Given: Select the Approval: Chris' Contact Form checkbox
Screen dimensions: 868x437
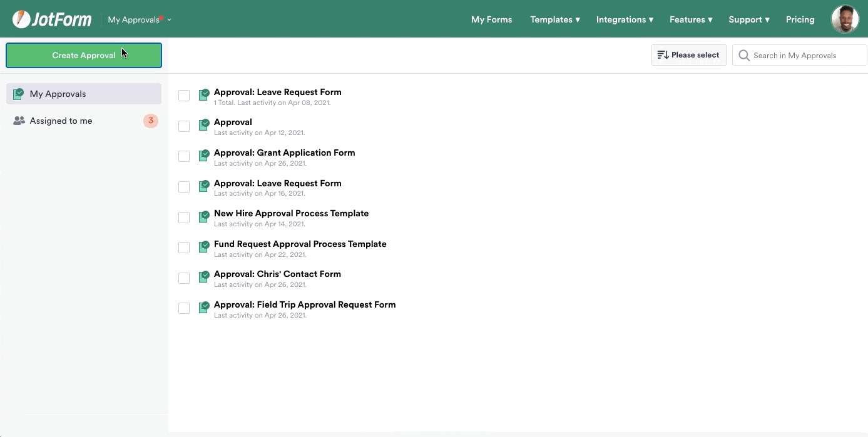Looking at the screenshot, I should [184, 278].
